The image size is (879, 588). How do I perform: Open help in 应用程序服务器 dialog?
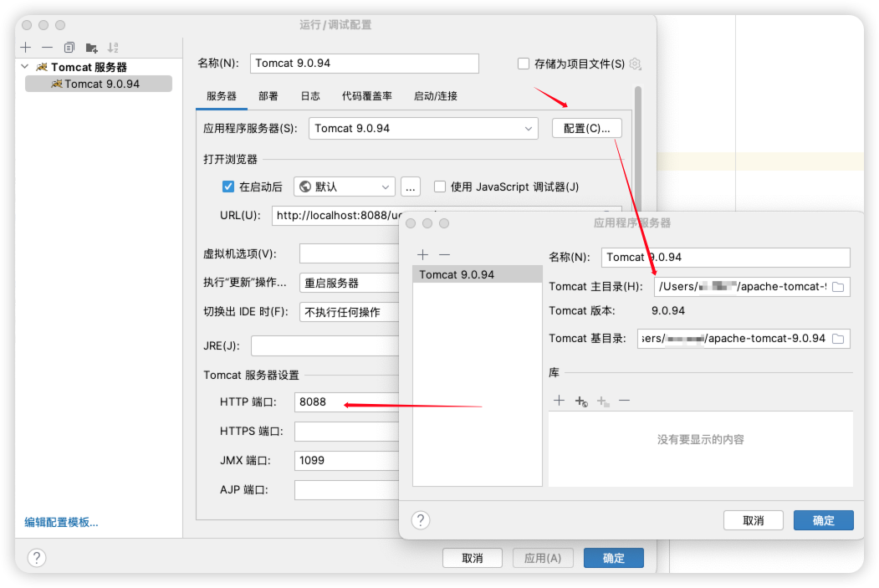[x=421, y=520]
